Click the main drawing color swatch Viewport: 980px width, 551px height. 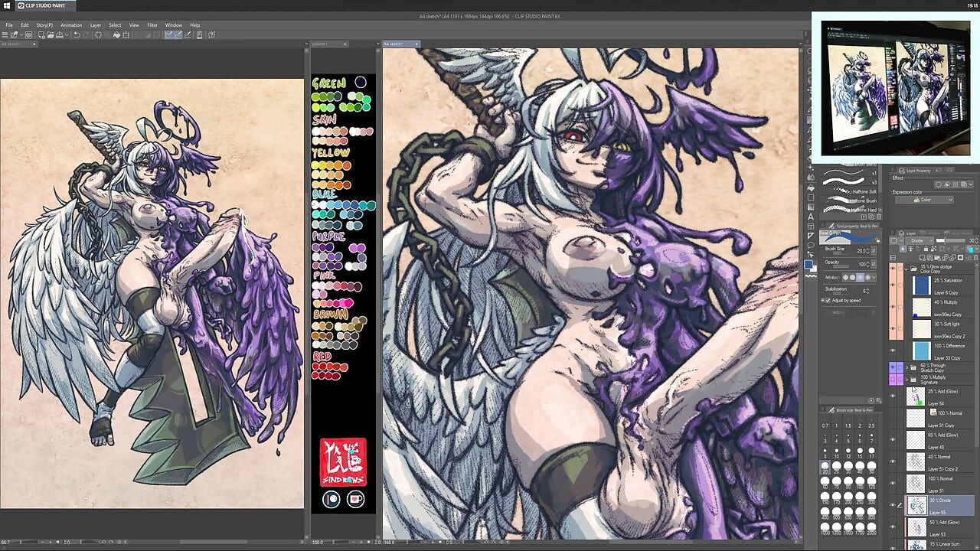(808, 265)
